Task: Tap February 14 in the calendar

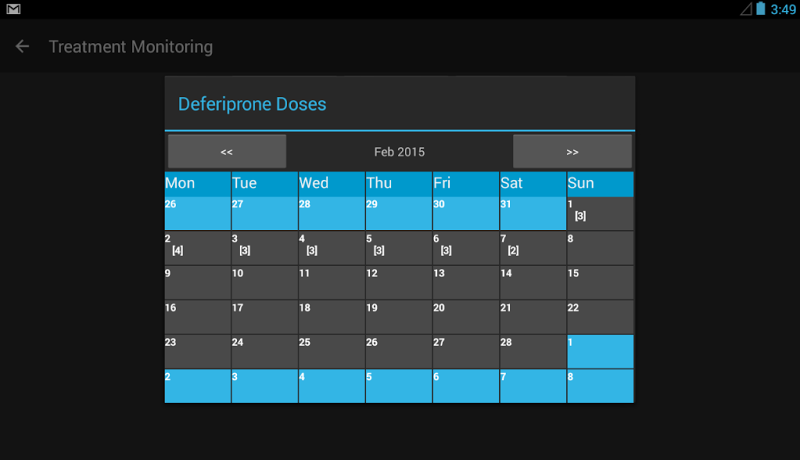Action: (x=532, y=282)
